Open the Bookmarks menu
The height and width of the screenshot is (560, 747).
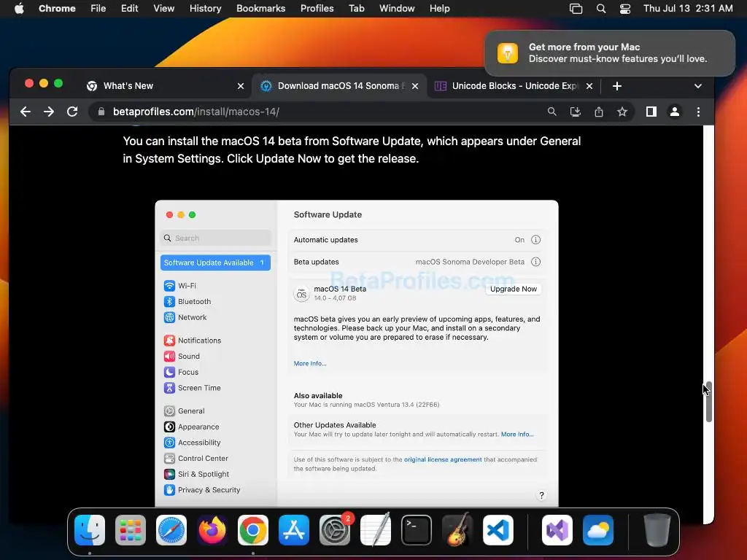pyautogui.click(x=260, y=8)
